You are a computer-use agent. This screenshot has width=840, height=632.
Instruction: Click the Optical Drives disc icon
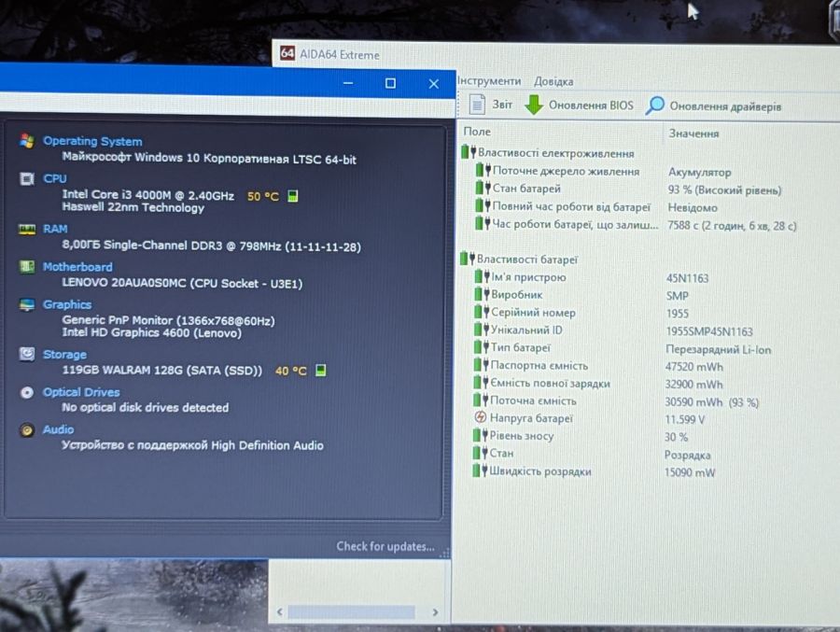tap(27, 392)
